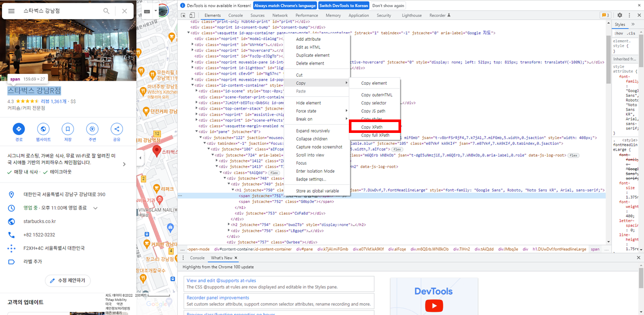Play the DevTools YouTube video thumbnail
The width and height of the screenshot is (644, 315).
point(433,306)
